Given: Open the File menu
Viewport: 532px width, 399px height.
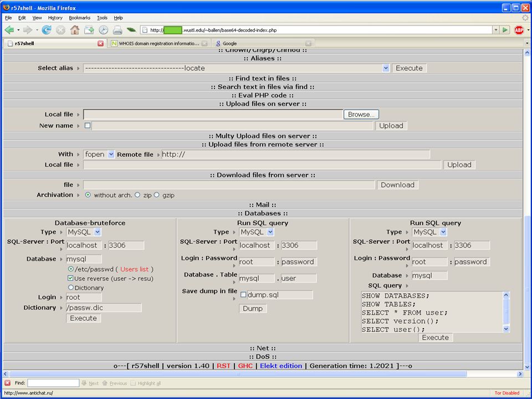Looking at the screenshot, I should coord(8,18).
